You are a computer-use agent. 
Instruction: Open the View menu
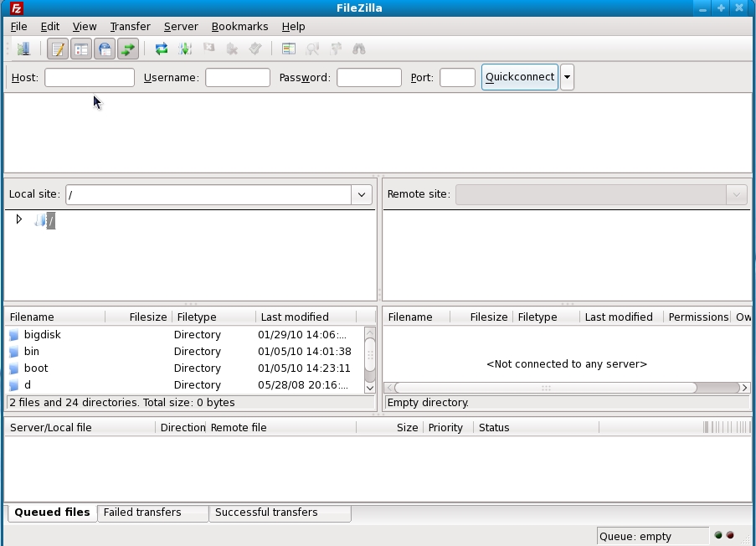click(85, 27)
